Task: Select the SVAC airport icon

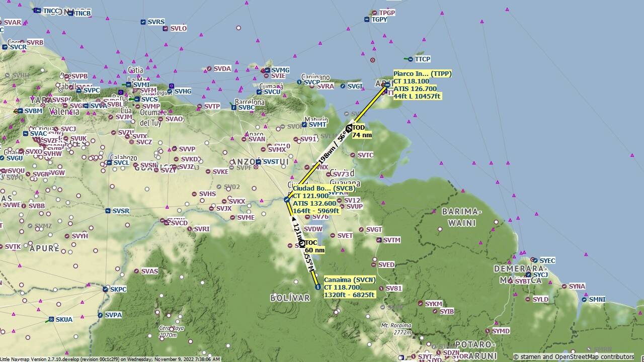Action: pyautogui.click(x=26, y=134)
